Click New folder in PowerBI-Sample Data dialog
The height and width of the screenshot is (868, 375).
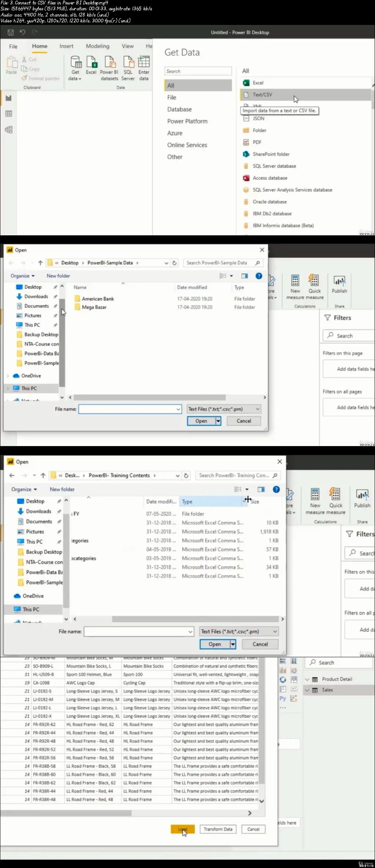click(x=58, y=276)
